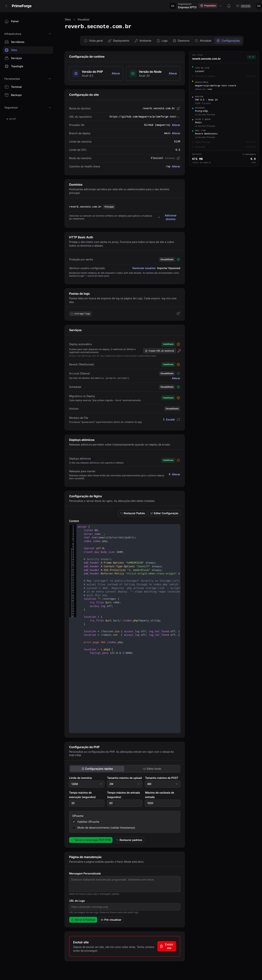Click Tempo máximo de execução input field
The height and width of the screenshot is (980, 262).
click(x=87, y=803)
